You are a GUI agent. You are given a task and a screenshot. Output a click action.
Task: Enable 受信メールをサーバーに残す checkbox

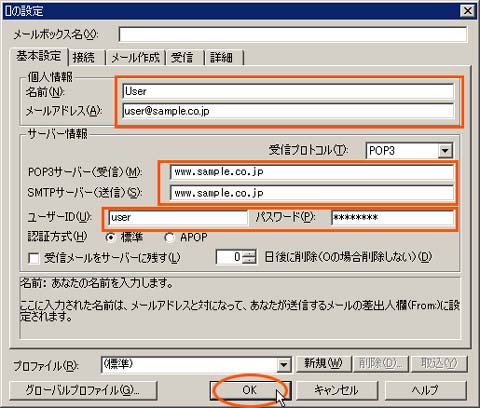tap(34, 258)
